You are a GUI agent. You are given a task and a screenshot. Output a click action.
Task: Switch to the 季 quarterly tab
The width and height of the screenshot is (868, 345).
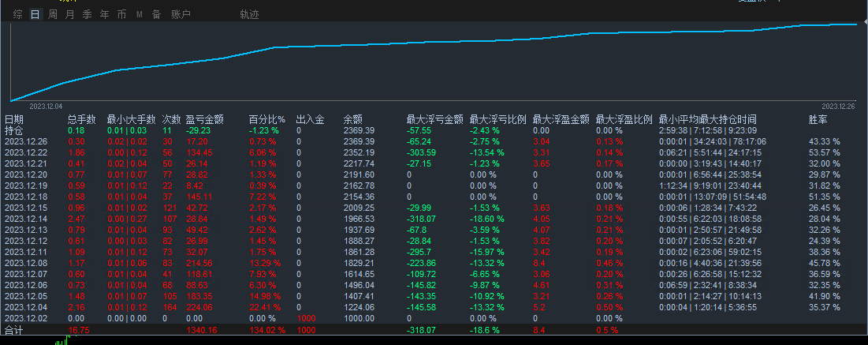pos(87,14)
